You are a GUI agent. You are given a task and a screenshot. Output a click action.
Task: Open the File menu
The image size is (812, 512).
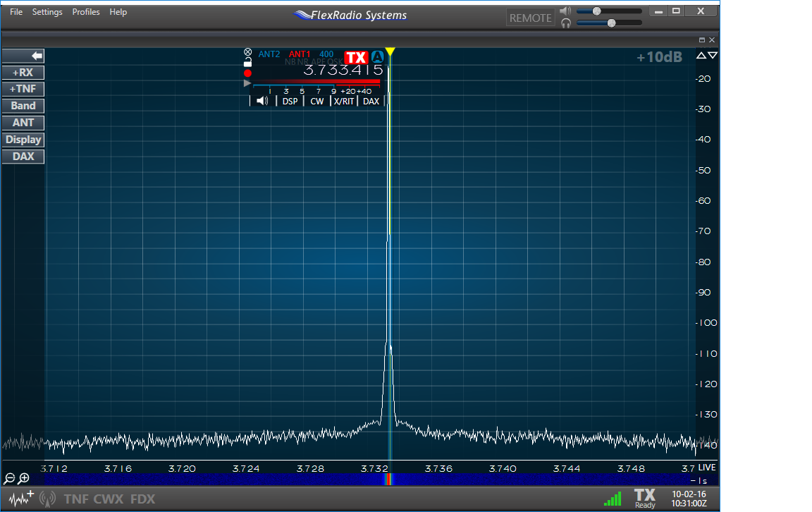[x=16, y=12]
